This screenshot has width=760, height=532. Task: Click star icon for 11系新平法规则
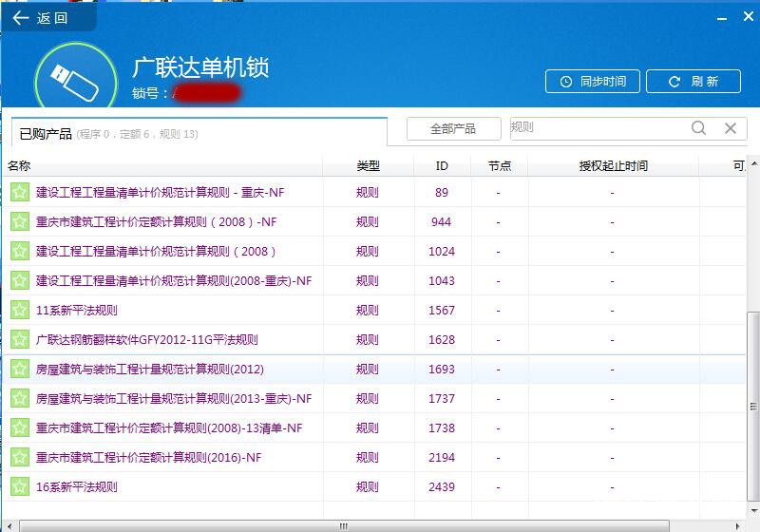point(20,310)
